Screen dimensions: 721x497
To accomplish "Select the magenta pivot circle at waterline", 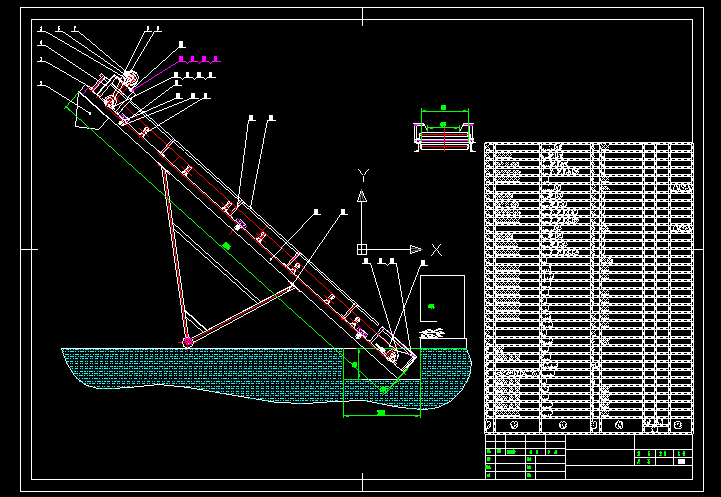I will coord(187,342).
